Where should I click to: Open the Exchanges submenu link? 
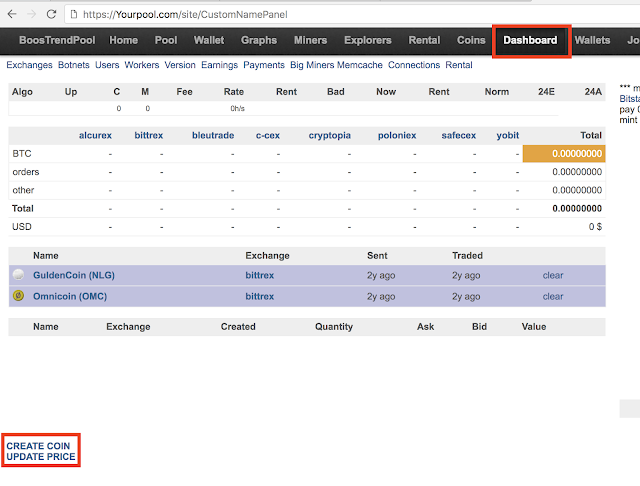tap(29, 65)
